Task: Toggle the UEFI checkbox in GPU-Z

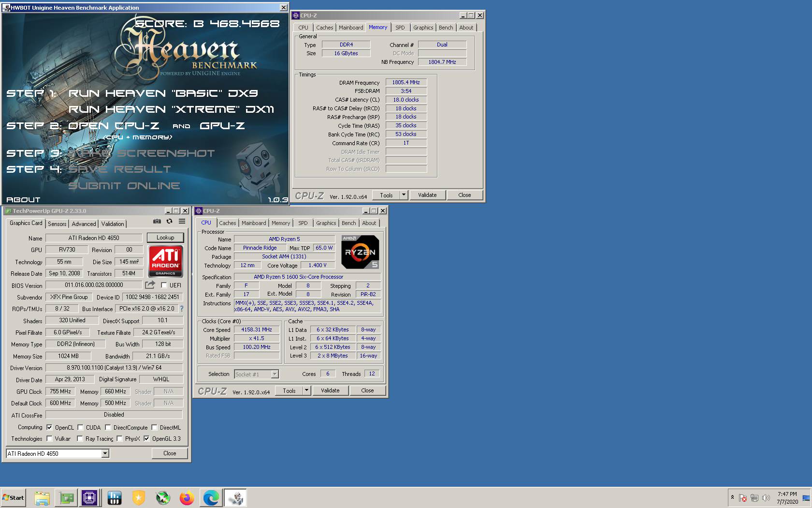Action: click(164, 285)
